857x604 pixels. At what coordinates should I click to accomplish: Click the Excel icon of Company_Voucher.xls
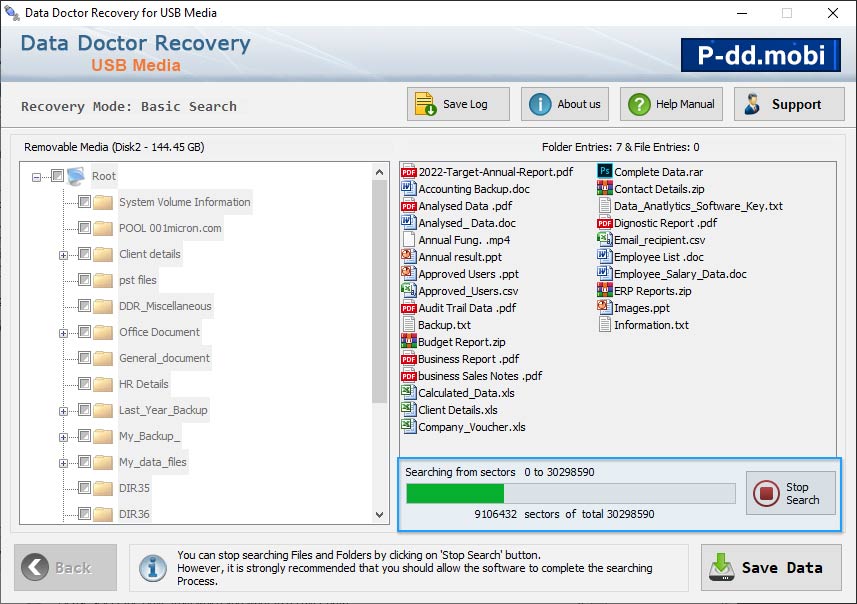(x=408, y=427)
